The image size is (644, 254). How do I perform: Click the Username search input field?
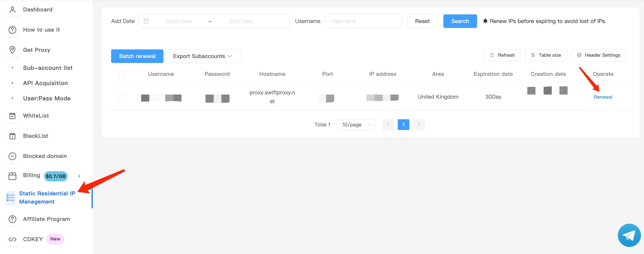[x=363, y=21]
